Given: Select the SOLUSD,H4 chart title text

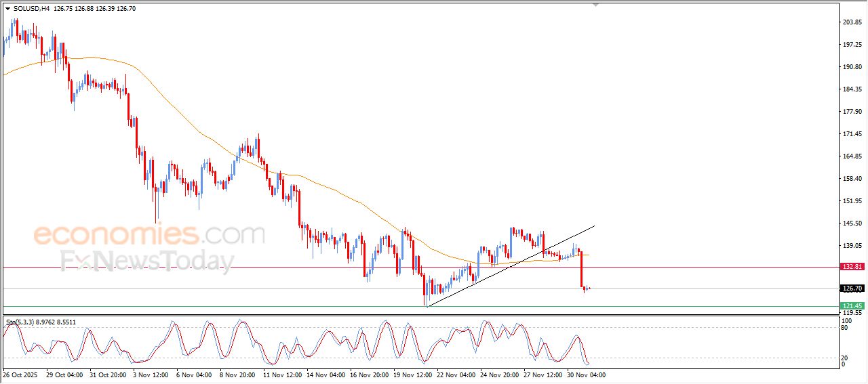Looking at the screenshot, I should tap(31, 9).
